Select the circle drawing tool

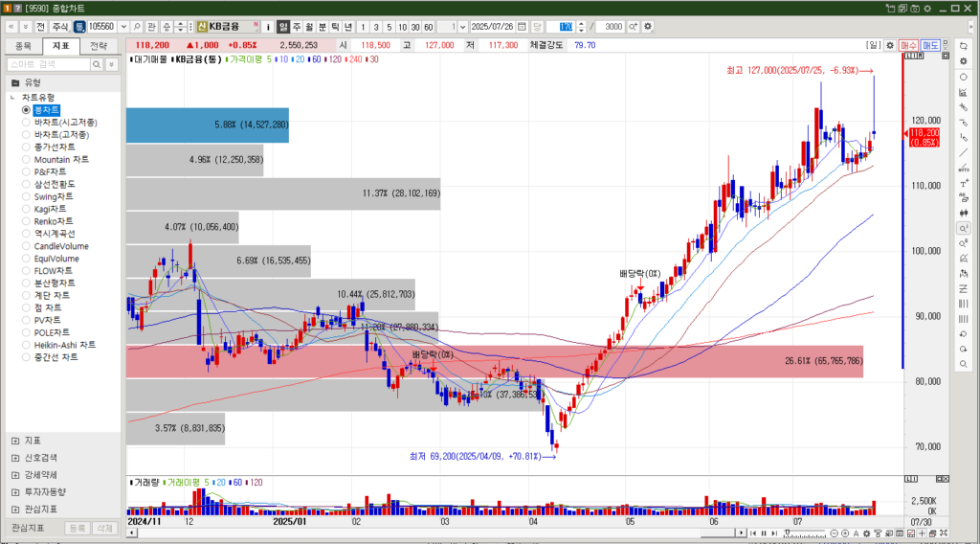(963, 77)
